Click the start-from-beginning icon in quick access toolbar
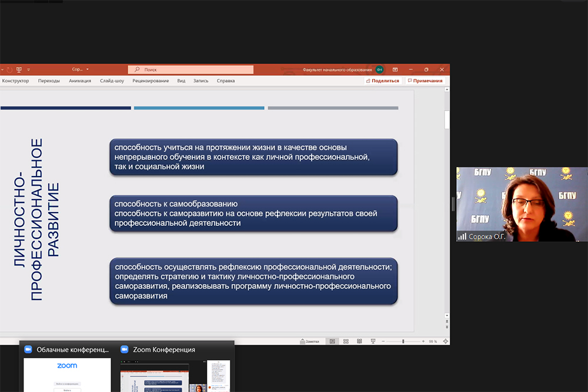 point(19,69)
